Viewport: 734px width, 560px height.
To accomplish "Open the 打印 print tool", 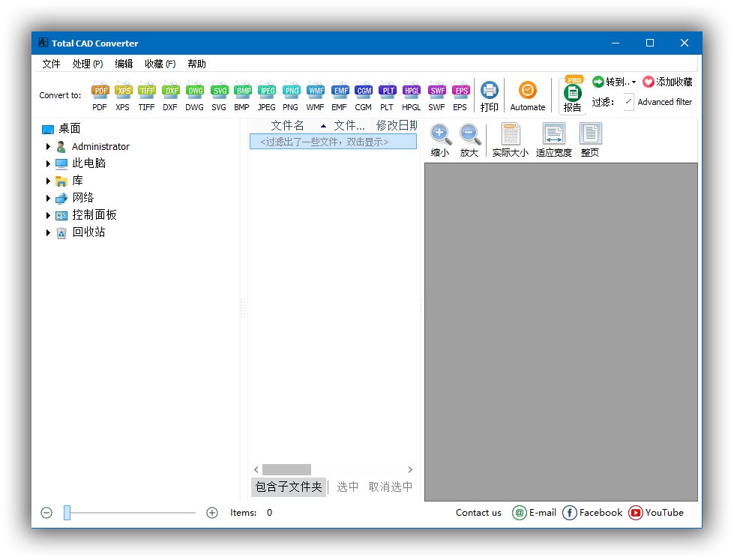I will click(x=489, y=96).
